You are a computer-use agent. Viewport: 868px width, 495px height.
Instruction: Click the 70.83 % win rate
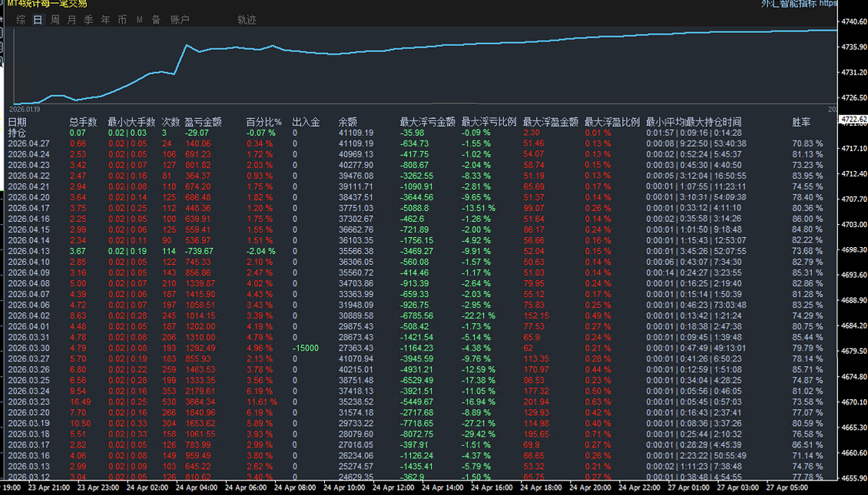point(807,144)
